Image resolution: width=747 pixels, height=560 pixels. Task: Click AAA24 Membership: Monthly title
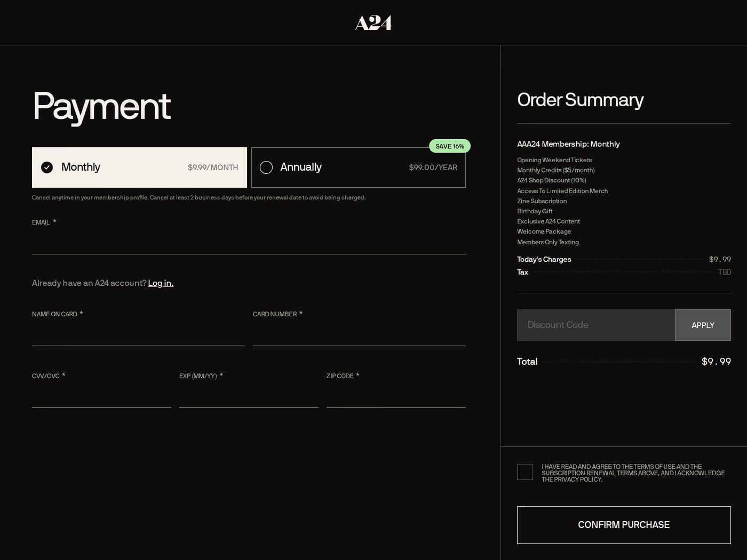click(568, 144)
